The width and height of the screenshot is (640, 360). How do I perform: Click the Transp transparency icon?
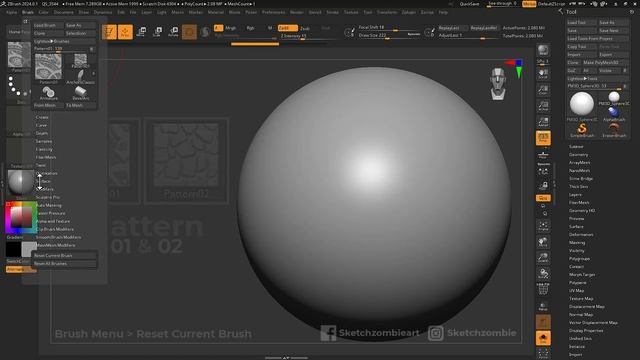[x=543, y=306]
